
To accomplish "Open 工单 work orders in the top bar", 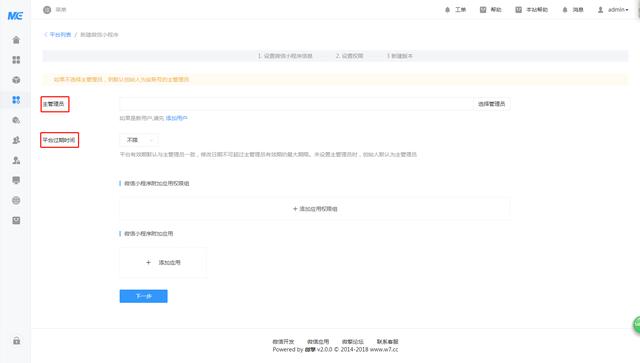I will 455,9.
